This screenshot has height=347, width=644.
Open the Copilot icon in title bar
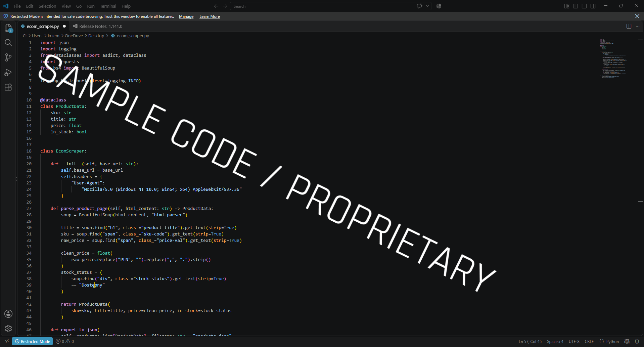[439, 6]
